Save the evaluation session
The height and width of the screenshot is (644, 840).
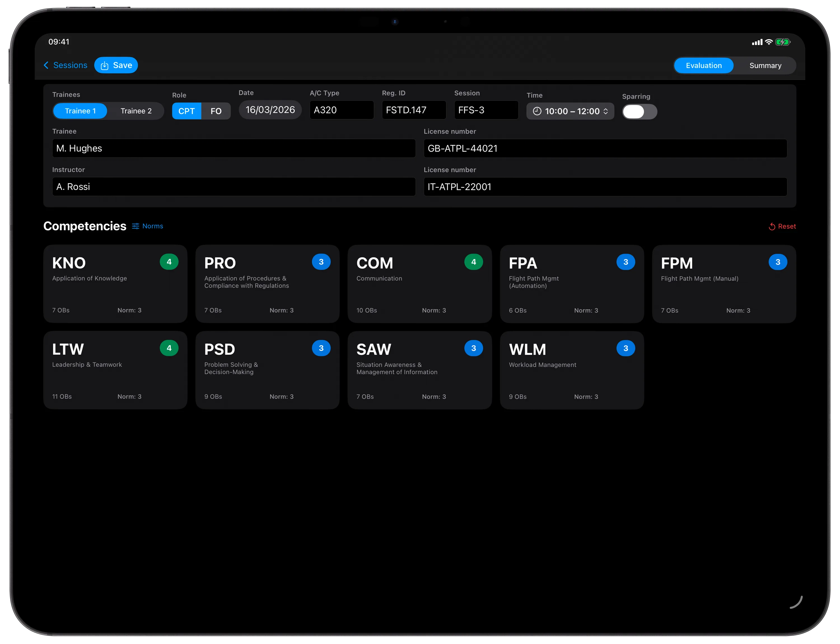coord(116,65)
